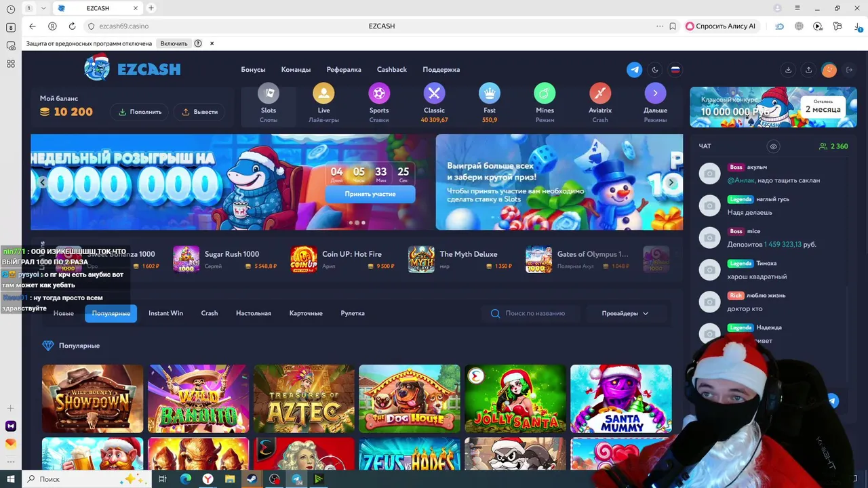The width and height of the screenshot is (868, 488).
Task: Change site language via the Russian flag
Action: tap(675, 70)
